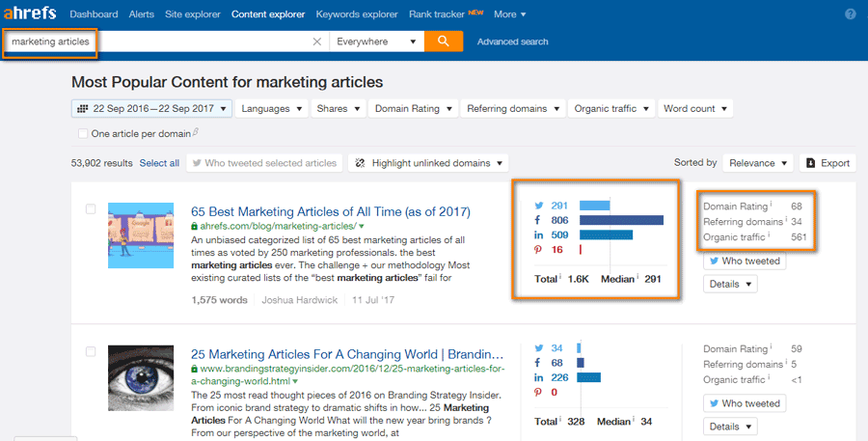Click Select all link
The height and width of the screenshot is (441, 868).
click(x=159, y=163)
